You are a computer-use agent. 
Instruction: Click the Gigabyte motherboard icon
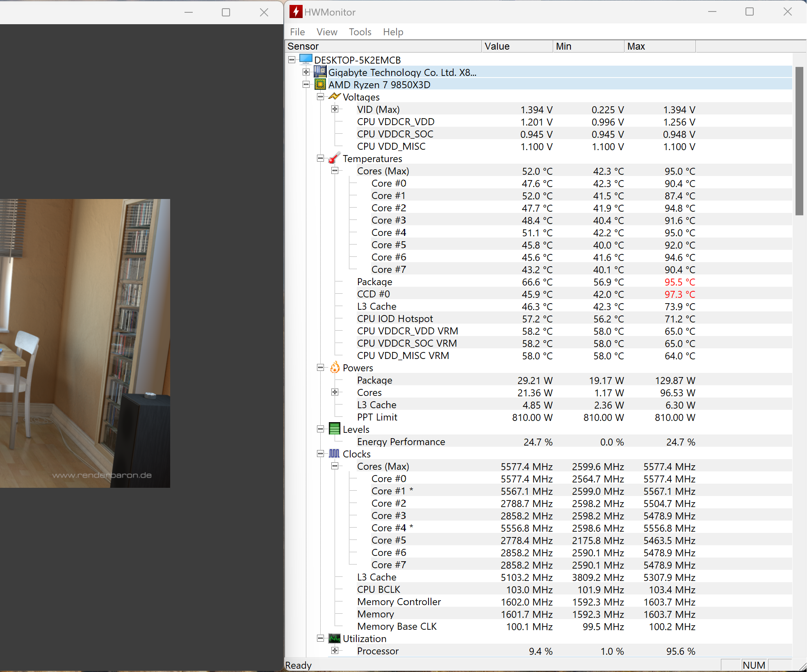(320, 72)
